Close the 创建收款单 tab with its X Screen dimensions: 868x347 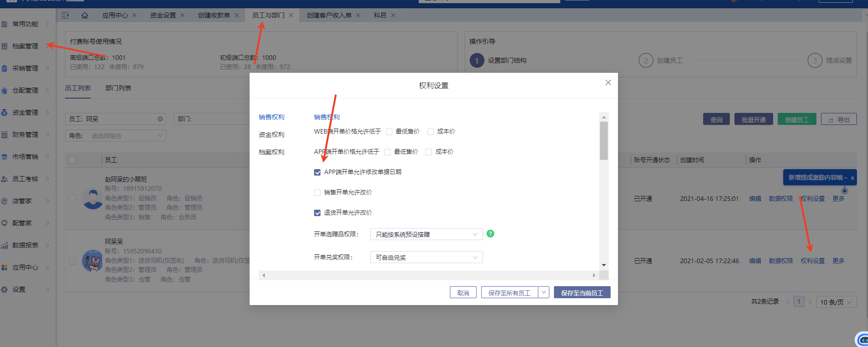click(237, 15)
